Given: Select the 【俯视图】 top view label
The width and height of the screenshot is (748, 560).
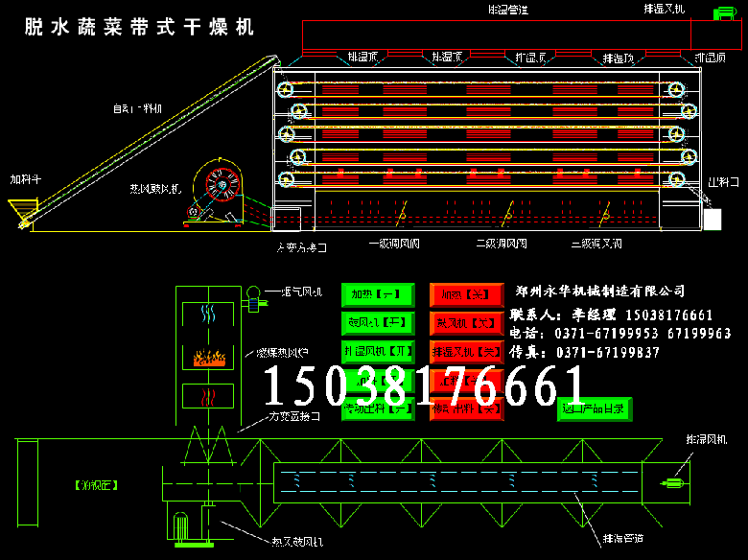Looking at the screenshot, I should (x=95, y=485).
